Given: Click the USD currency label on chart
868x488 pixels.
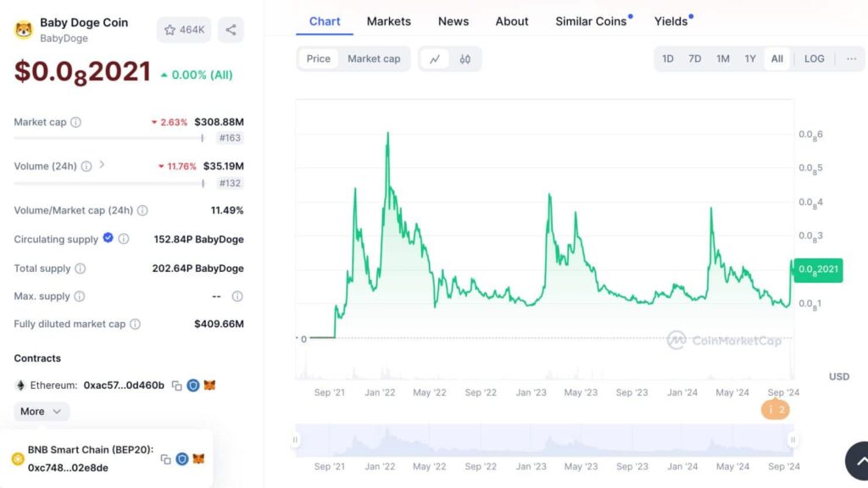Looking at the screenshot, I should click(838, 376).
